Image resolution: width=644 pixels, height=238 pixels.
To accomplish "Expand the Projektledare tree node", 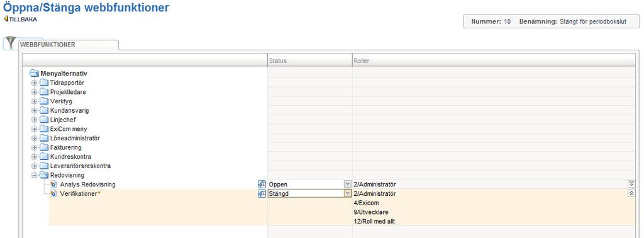I will [35, 92].
